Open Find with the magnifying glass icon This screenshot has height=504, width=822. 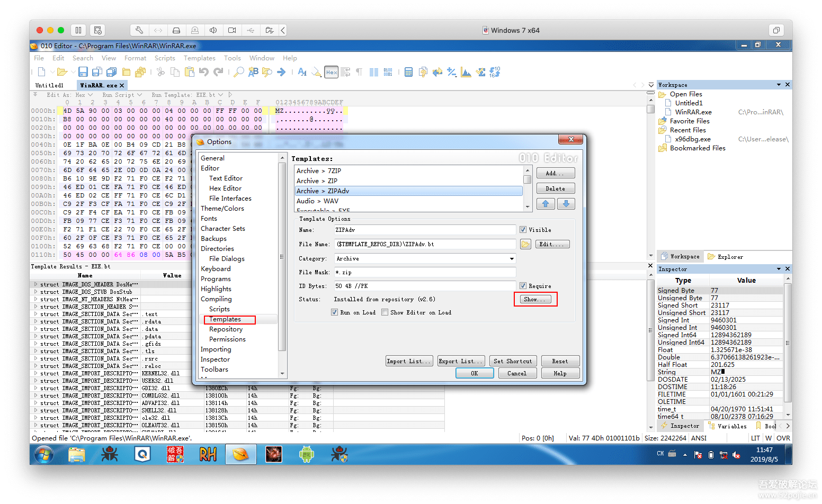239,72
